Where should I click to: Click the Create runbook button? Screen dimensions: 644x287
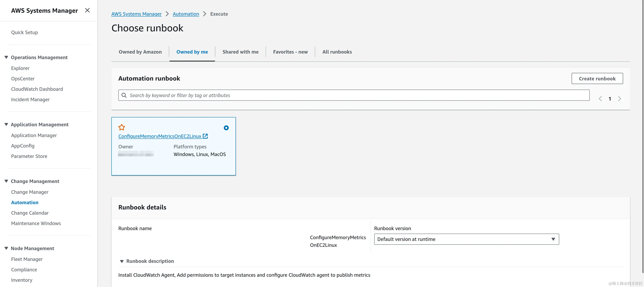coord(597,79)
